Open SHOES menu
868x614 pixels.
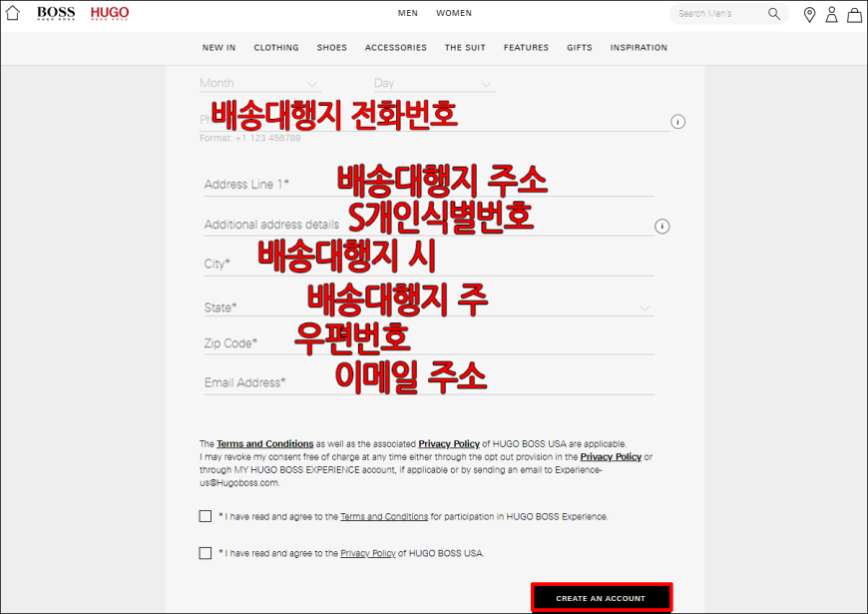click(x=332, y=48)
